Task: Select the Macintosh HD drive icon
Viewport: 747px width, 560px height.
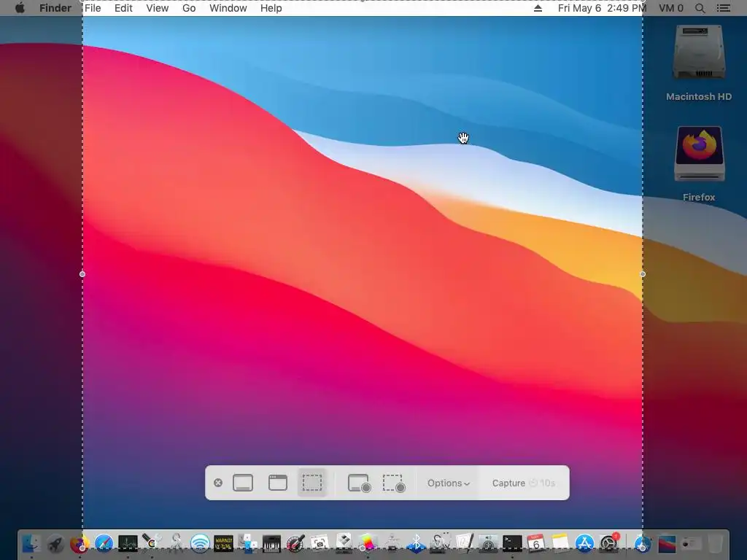Action: (699, 53)
